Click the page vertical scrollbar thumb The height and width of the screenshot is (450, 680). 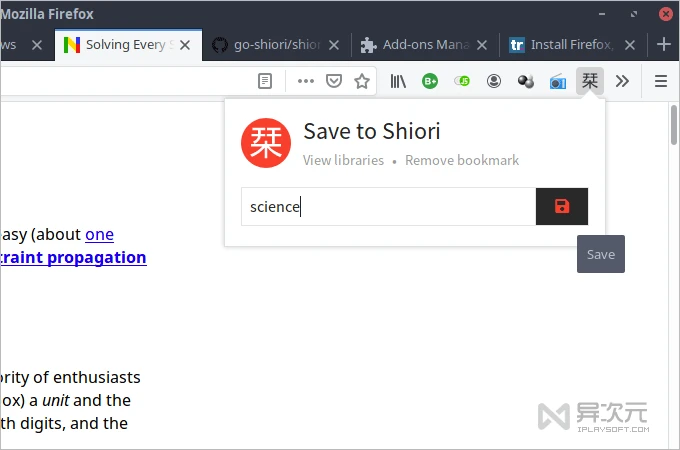[x=673, y=124]
